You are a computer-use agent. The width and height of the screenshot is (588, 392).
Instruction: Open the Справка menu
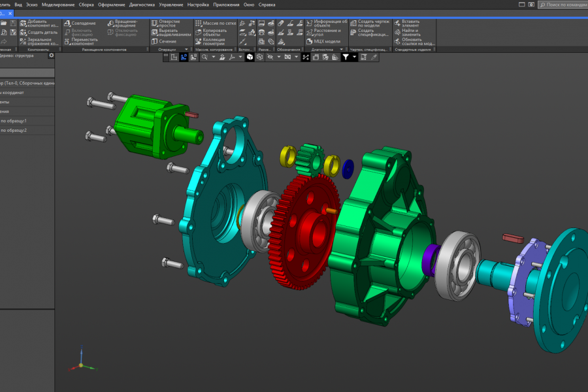pos(267,5)
